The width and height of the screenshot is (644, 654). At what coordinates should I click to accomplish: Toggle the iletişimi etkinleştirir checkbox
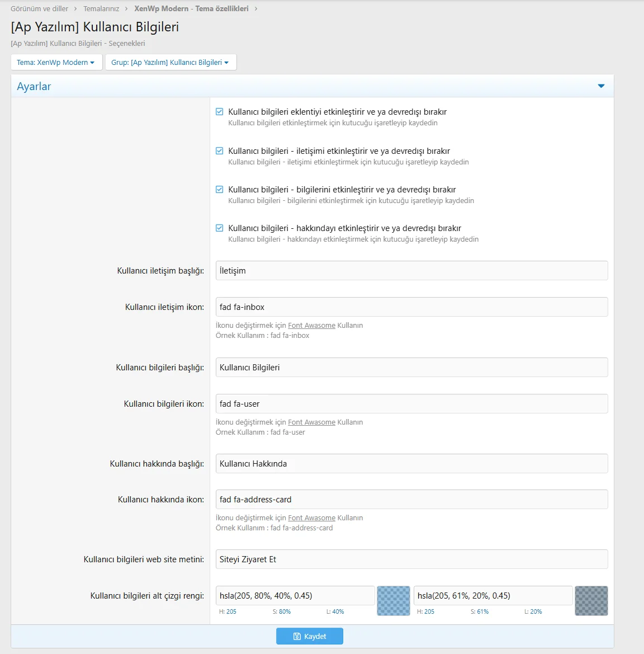pos(220,151)
